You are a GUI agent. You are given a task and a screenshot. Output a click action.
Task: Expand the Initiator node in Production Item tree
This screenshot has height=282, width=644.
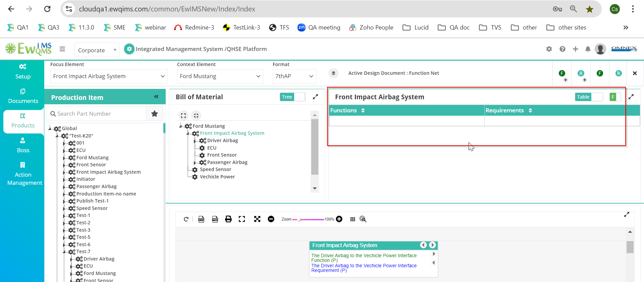64,179
